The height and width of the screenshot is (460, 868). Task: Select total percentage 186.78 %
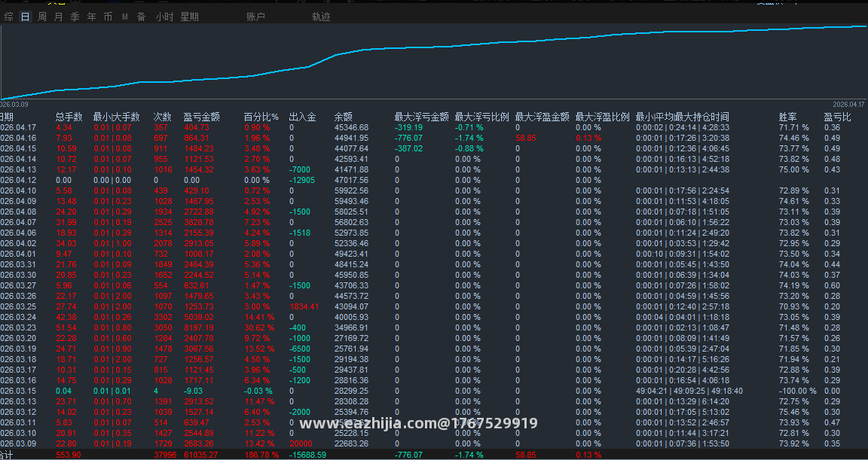point(261,455)
